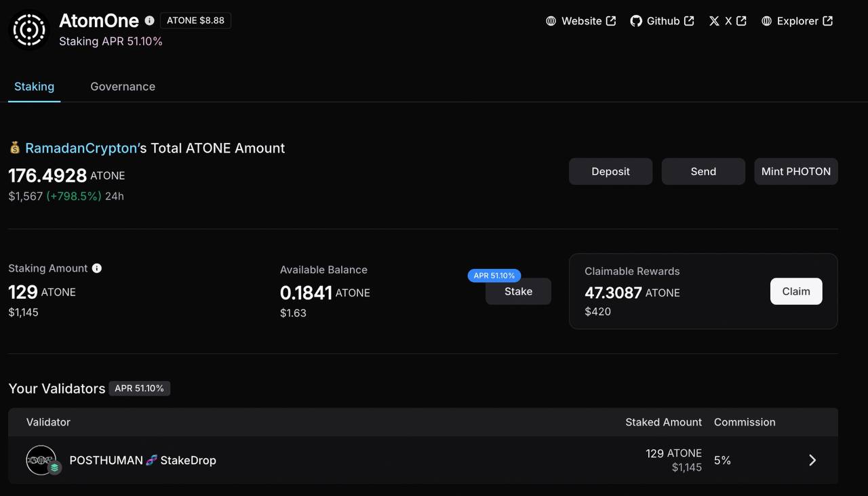This screenshot has width=868, height=496.
Task: Open the RamadanCrypton username link
Action: (x=81, y=148)
